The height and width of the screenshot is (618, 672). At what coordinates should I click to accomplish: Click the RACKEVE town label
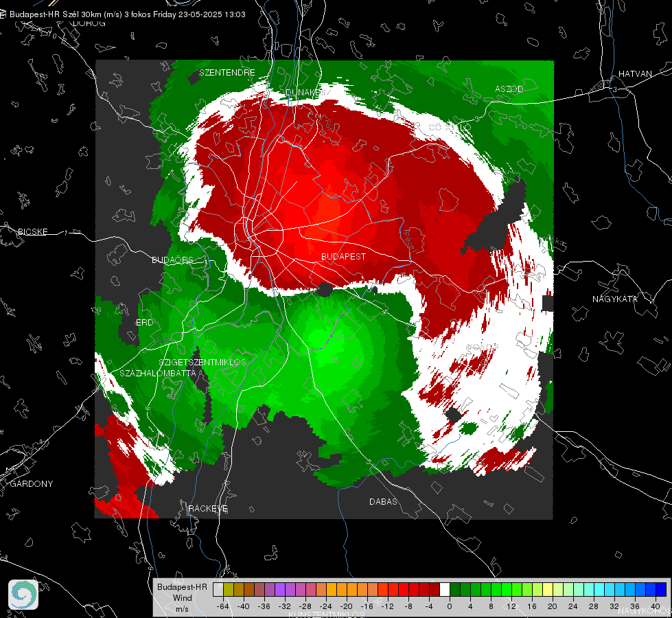(x=208, y=508)
